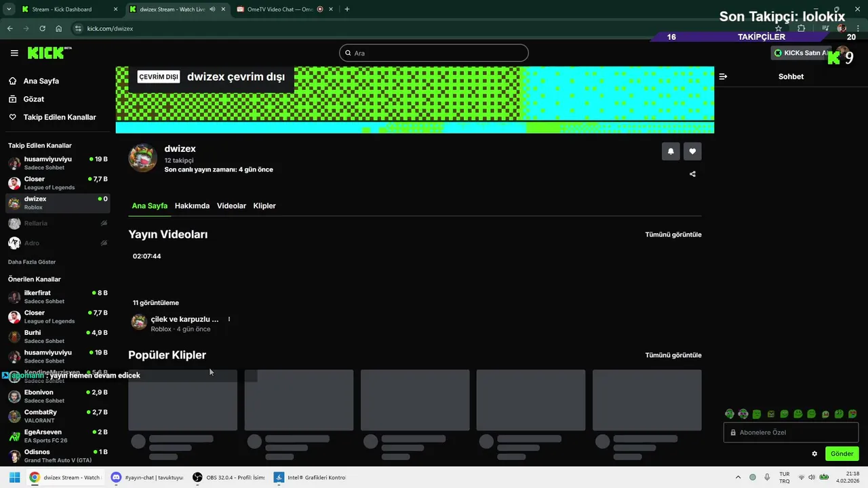Click the KICK logo
Viewport: 868px width, 488px height.
tap(50, 53)
